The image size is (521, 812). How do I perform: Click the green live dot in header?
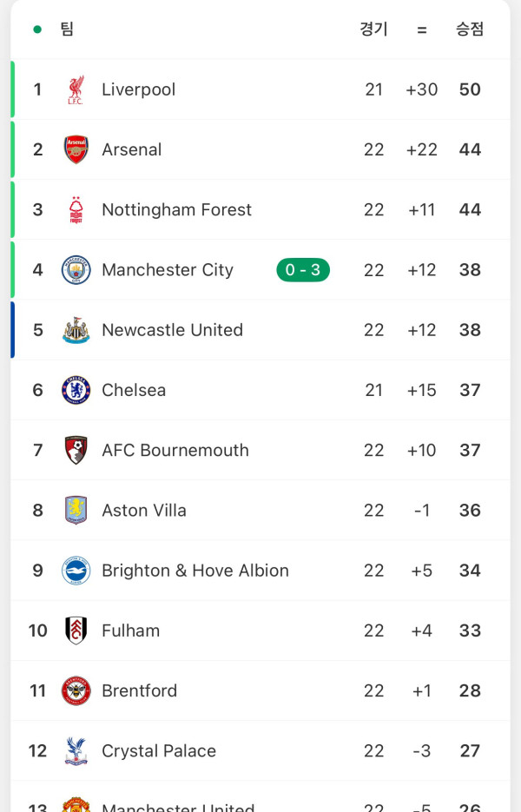[x=37, y=29]
